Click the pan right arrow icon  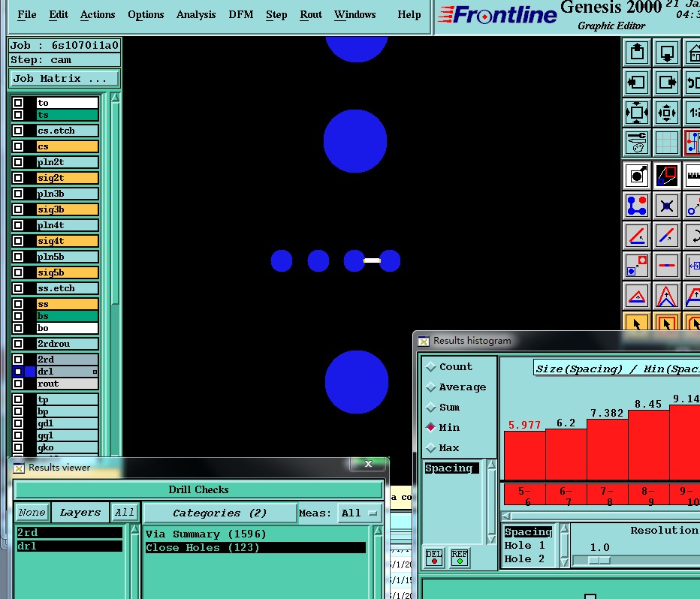667,83
